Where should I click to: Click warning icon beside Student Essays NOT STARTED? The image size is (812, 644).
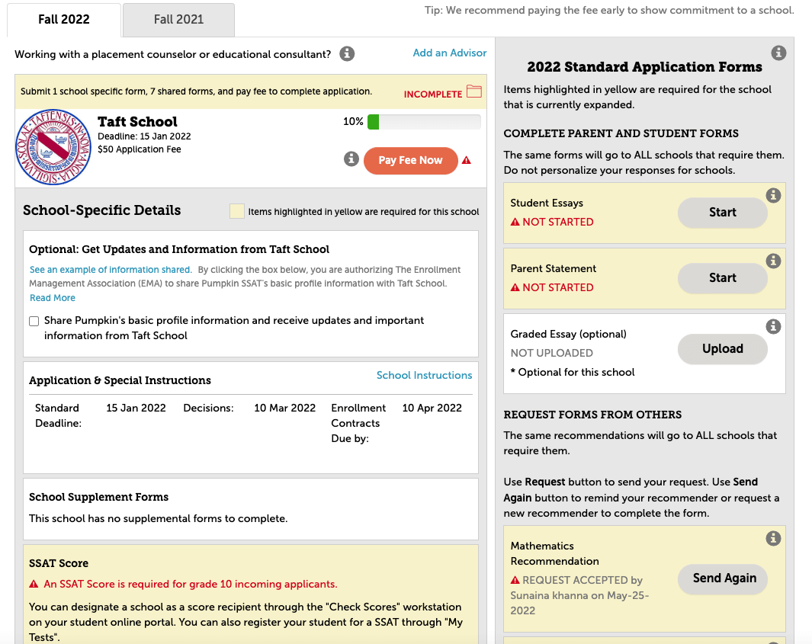[x=515, y=222]
